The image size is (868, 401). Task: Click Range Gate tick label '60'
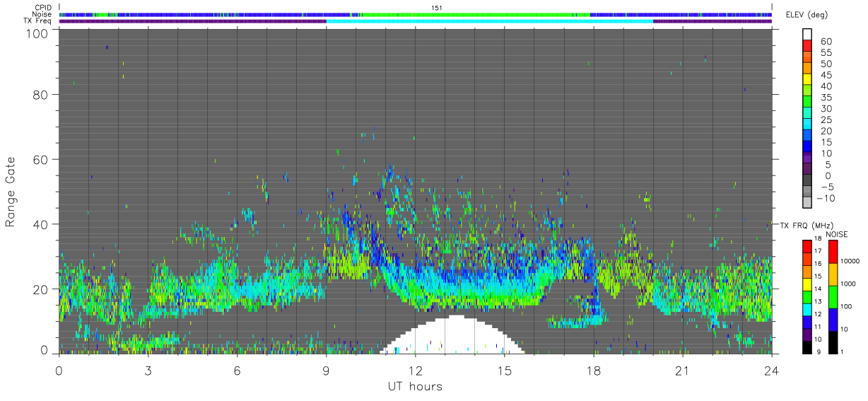(x=41, y=159)
